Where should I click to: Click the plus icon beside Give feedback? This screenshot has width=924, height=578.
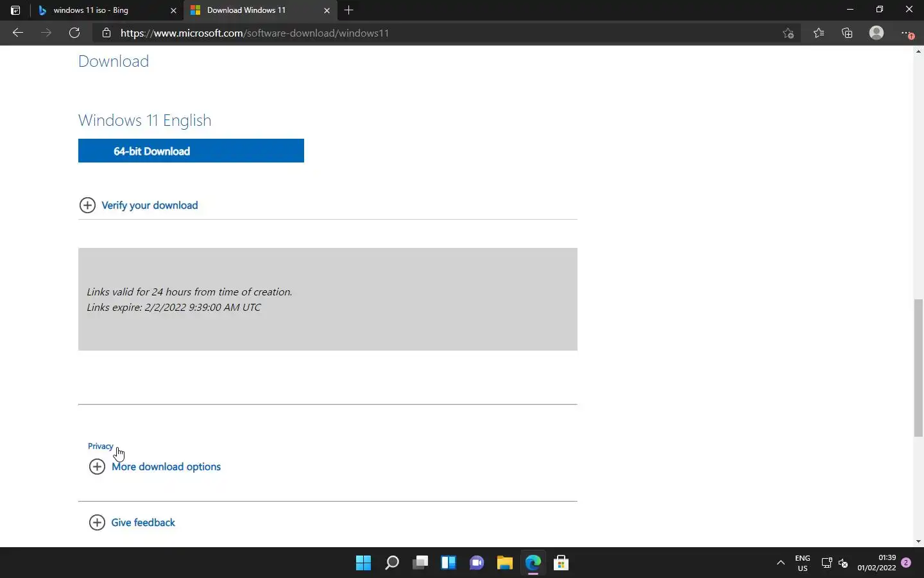pos(97,522)
